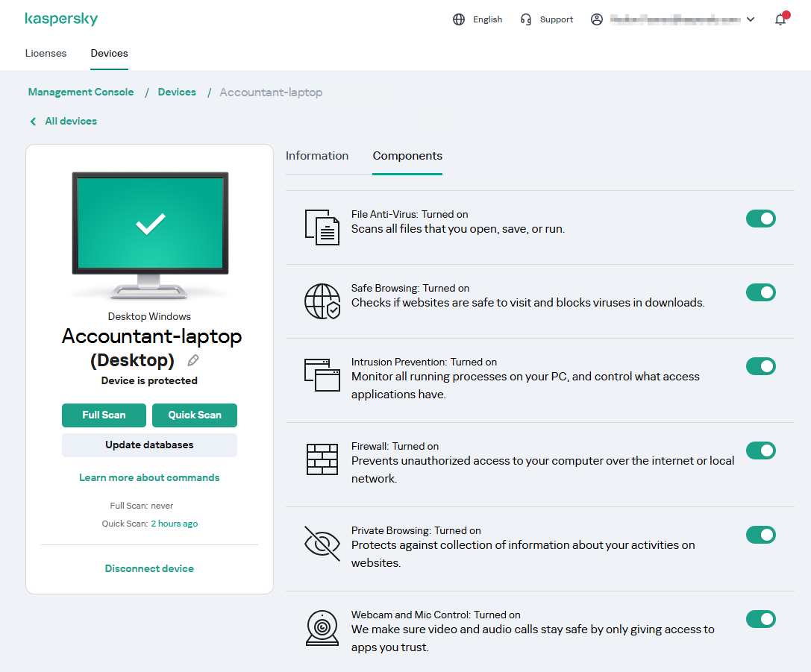Click the blurred account name
The width and height of the screenshot is (811, 672).
(675, 19)
